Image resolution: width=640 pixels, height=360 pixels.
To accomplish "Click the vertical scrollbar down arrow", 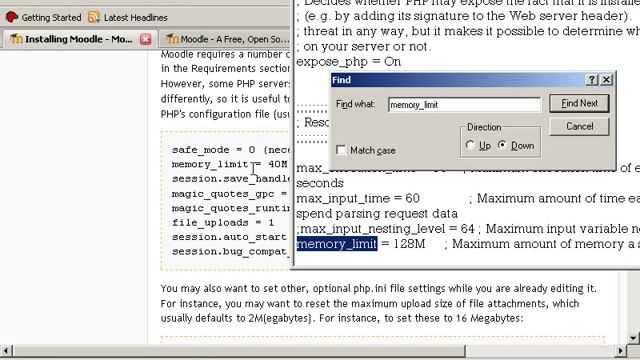I will pos(633,338).
